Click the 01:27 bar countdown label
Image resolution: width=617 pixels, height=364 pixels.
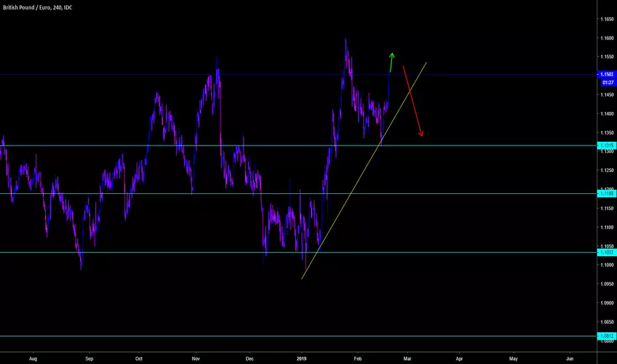[608, 83]
